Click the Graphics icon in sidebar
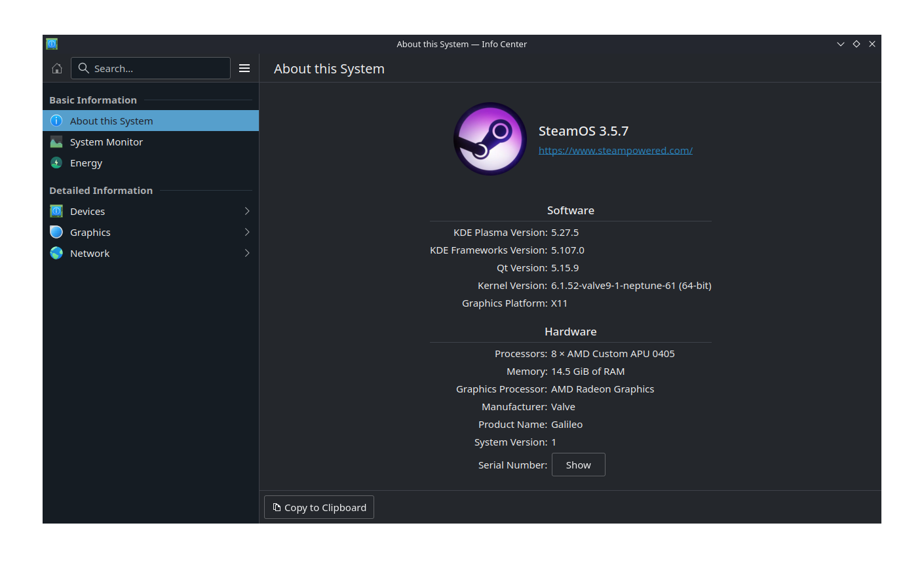The image size is (924, 574). (x=56, y=232)
